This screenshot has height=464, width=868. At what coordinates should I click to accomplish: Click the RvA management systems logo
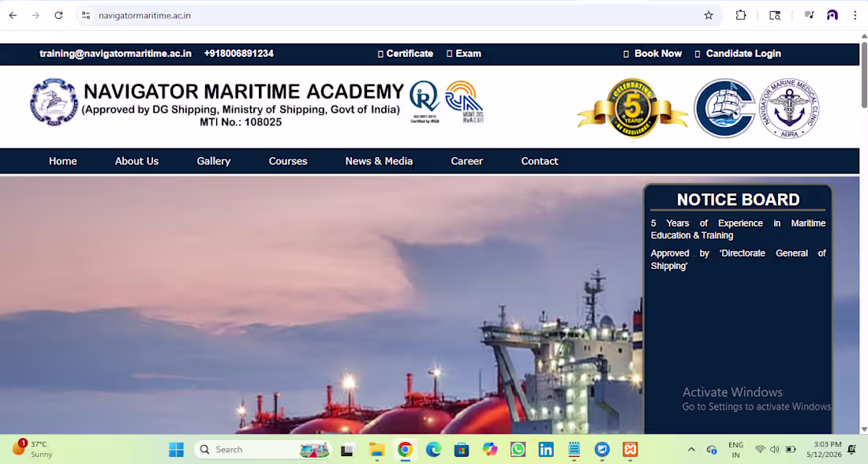tap(465, 102)
